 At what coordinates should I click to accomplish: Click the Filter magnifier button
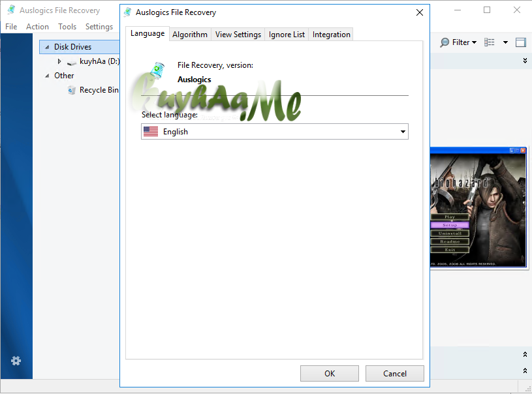[445, 42]
